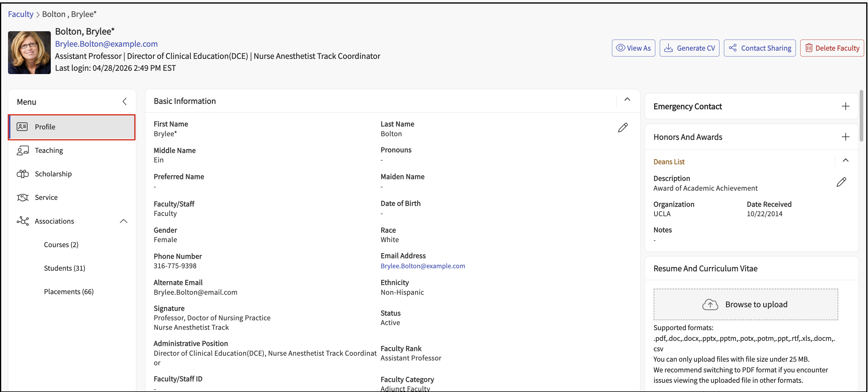Click the Faculty breadcrumb link
This screenshot has width=868, height=392.
point(20,14)
